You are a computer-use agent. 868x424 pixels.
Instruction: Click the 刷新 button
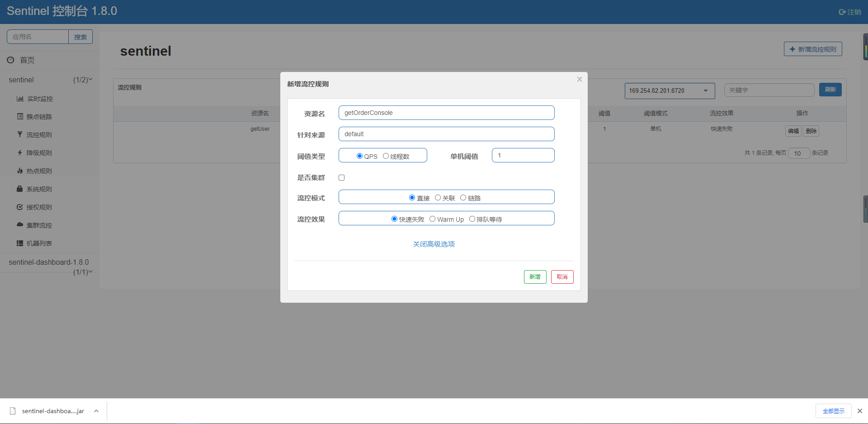click(x=830, y=90)
